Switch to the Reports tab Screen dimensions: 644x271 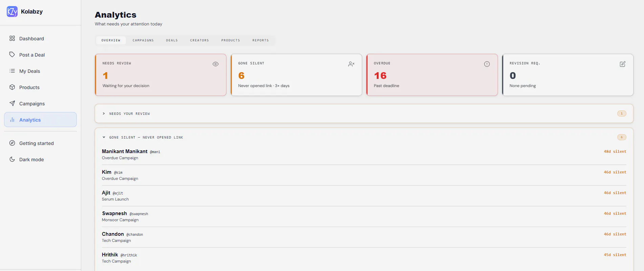[x=261, y=40]
